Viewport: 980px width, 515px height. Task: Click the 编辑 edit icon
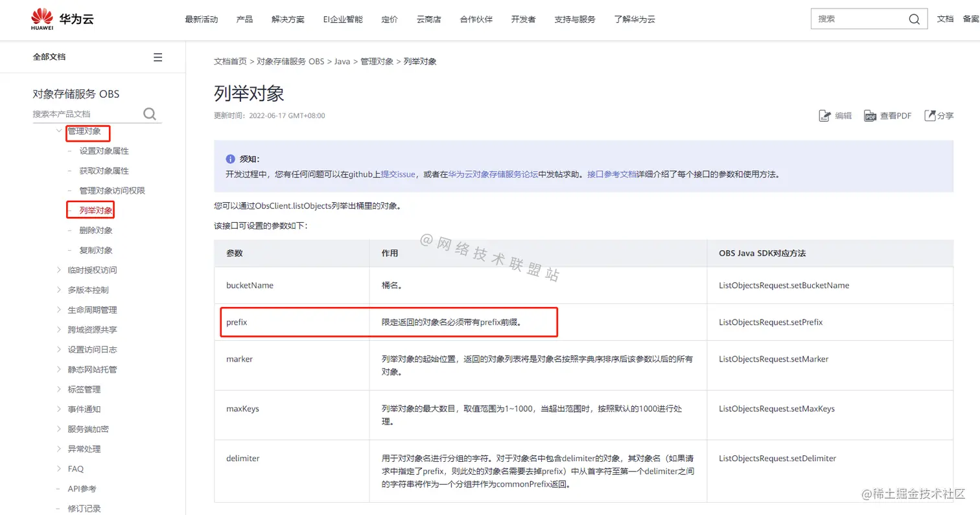tap(824, 116)
